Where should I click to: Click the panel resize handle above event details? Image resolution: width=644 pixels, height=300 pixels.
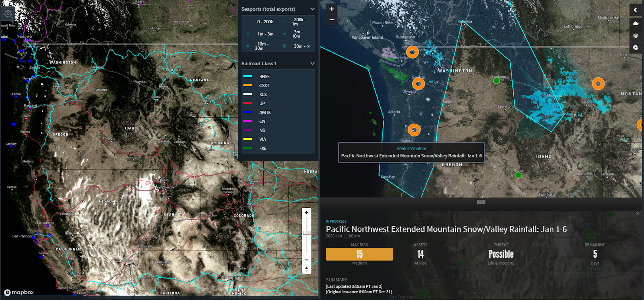click(481, 202)
